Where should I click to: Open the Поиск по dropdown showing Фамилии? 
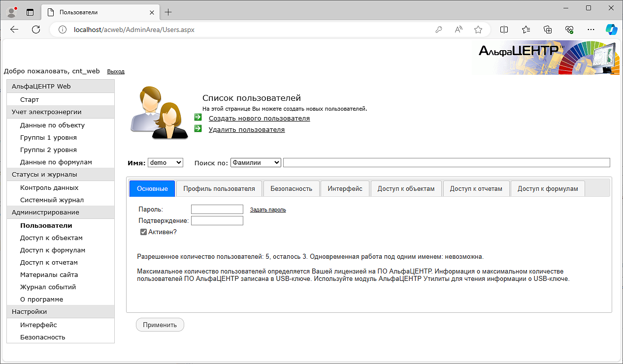(x=256, y=162)
